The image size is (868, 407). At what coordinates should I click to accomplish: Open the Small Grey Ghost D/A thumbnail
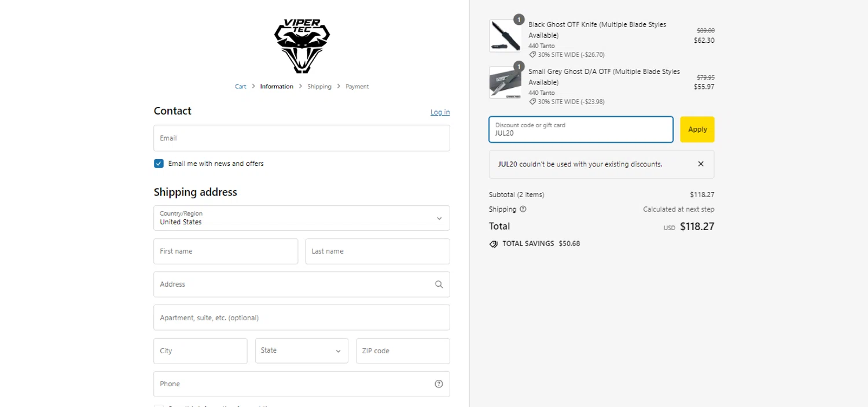pyautogui.click(x=505, y=82)
